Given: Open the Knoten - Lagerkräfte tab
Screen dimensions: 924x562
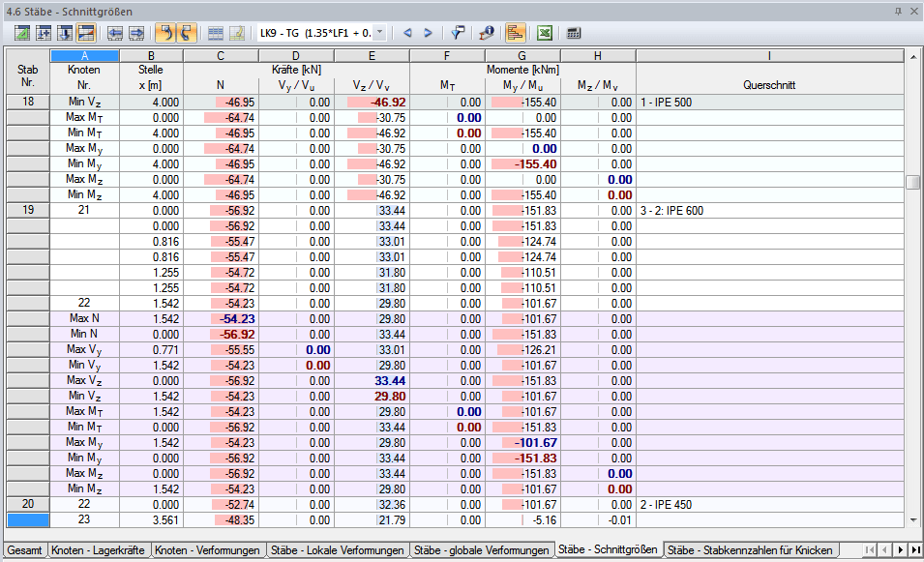Looking at the screenshot, I should point(98,550).
